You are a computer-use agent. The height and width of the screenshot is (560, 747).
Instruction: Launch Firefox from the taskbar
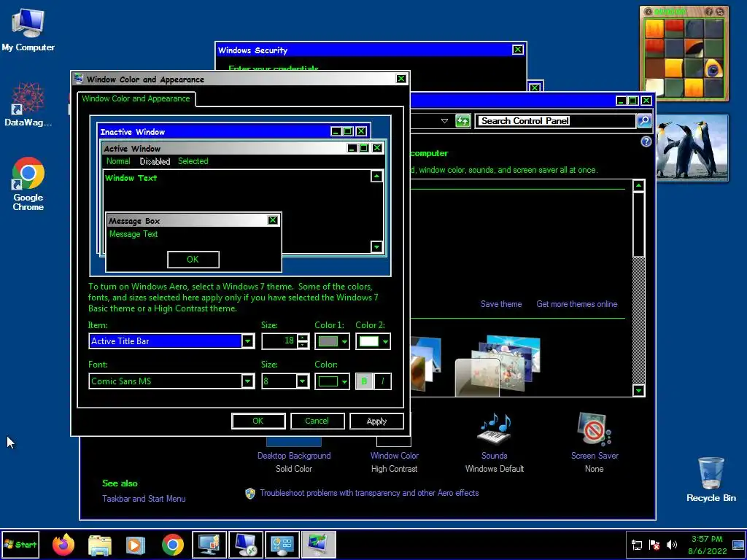[63, 545]
